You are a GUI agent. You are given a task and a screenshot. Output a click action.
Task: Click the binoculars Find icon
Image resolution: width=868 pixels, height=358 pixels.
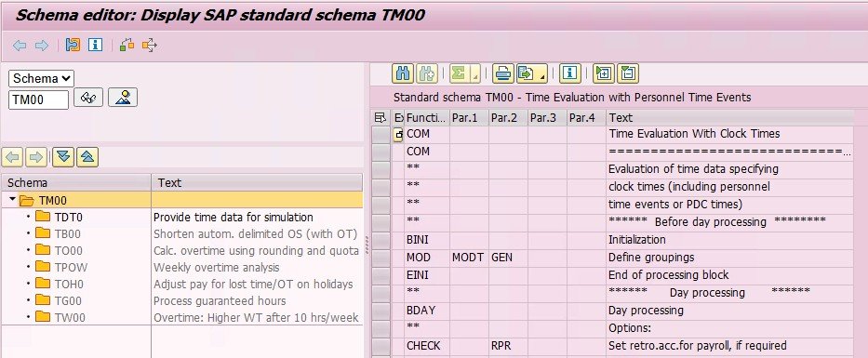[403, 73]
